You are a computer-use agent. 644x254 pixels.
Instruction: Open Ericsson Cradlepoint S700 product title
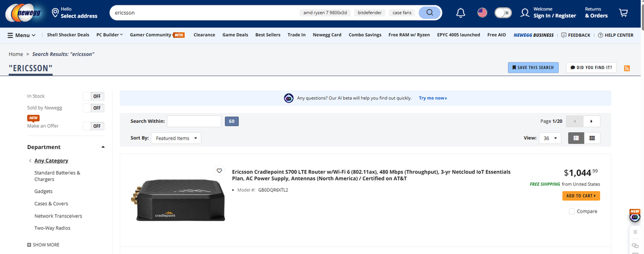pyautogui.click(x=371, y=175)
